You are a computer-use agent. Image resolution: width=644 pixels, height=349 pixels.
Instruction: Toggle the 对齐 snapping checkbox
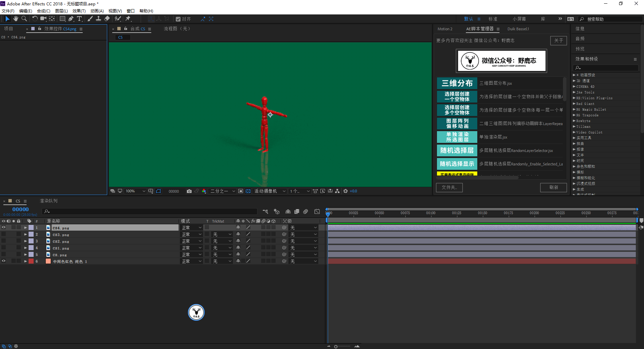(x=178, y=19)
